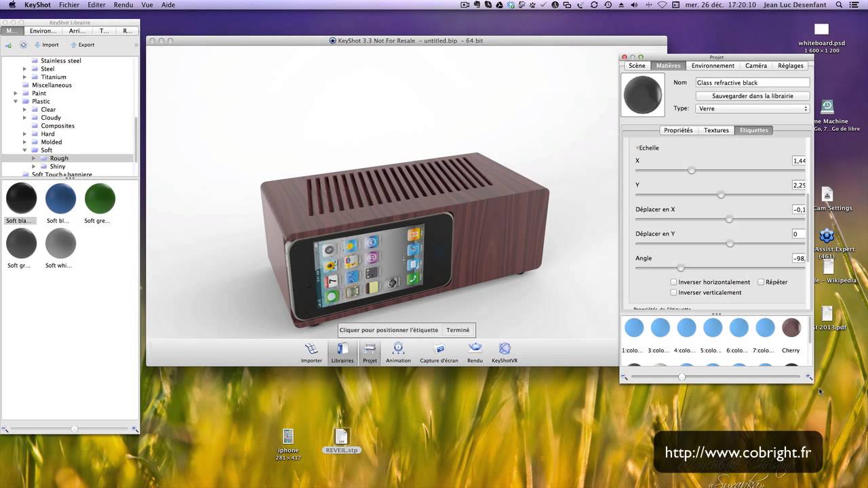The width and height of the screenshot is (868, 488).
Task: Click the Nom input field
Action: (753, 83)
